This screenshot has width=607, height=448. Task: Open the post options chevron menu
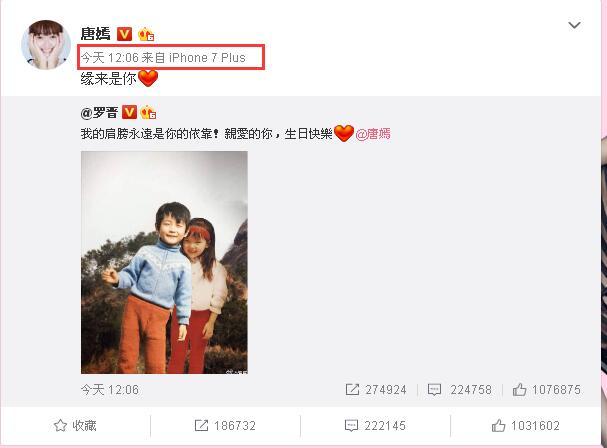(574, 26)
